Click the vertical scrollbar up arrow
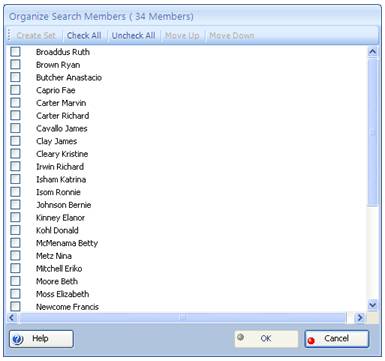This screenshot has width=385, height=361. [x=372, y=52]
